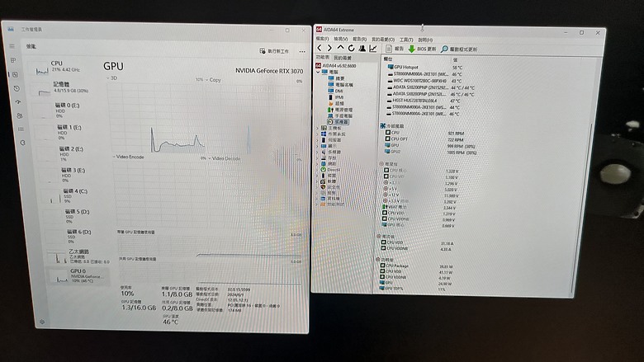Image resolution: width=644 pixels, height=362 pixels.
Task: Open AIDA64 Favorites menu
Action: [x=383, y=40]
